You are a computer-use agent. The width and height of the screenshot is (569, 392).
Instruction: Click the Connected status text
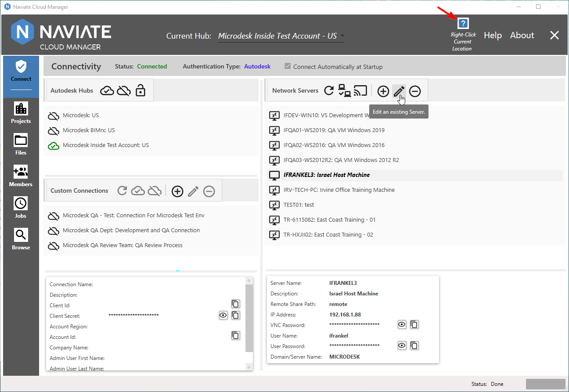(x=152, y=67)
